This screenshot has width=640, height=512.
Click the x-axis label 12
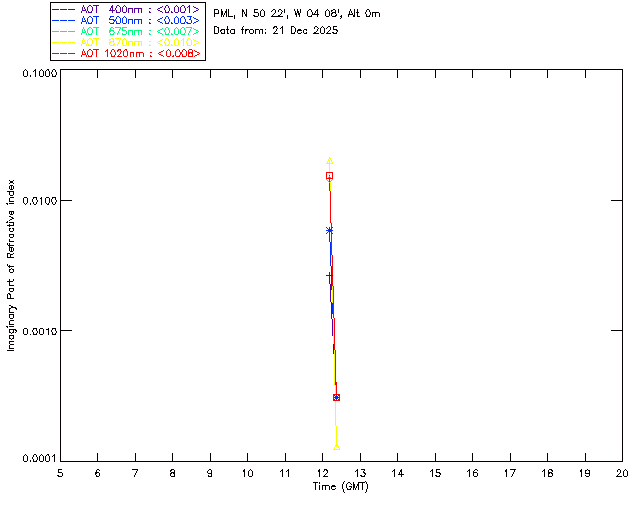tap(322, 473)
